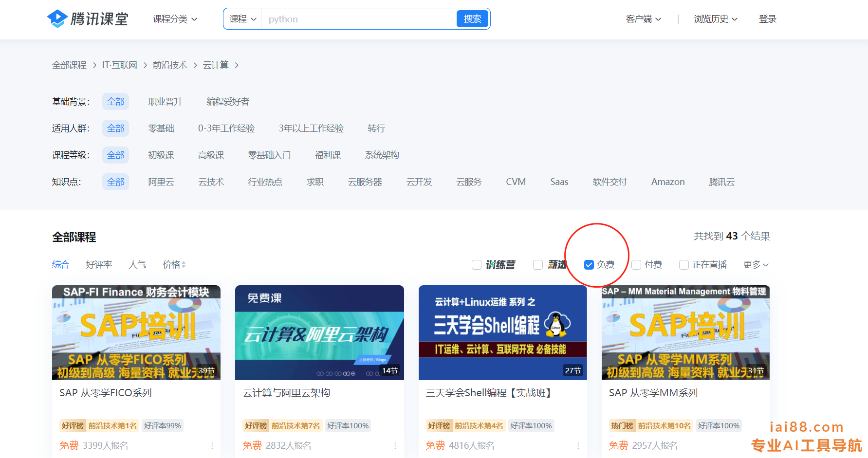Expand the 更多 filter dropdown

point(756,264)
